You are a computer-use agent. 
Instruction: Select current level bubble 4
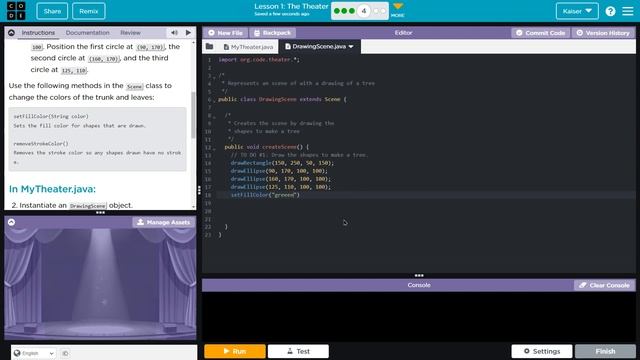coord(364,11)
